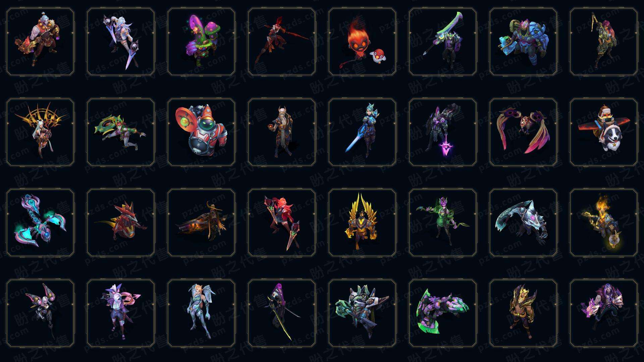
Task: Choose the purple-maned fighter with gauntlet
Action: point(604,313)
